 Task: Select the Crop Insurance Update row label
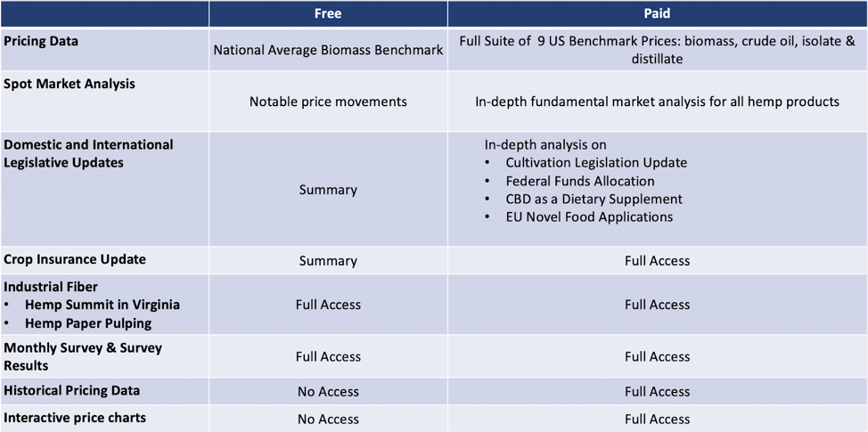tap(75, 259)
